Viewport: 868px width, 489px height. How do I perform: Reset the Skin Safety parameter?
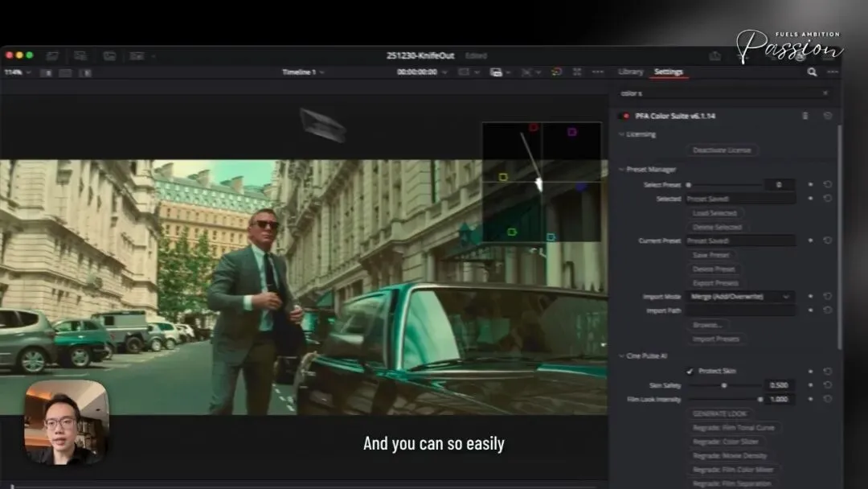[828, 385]
